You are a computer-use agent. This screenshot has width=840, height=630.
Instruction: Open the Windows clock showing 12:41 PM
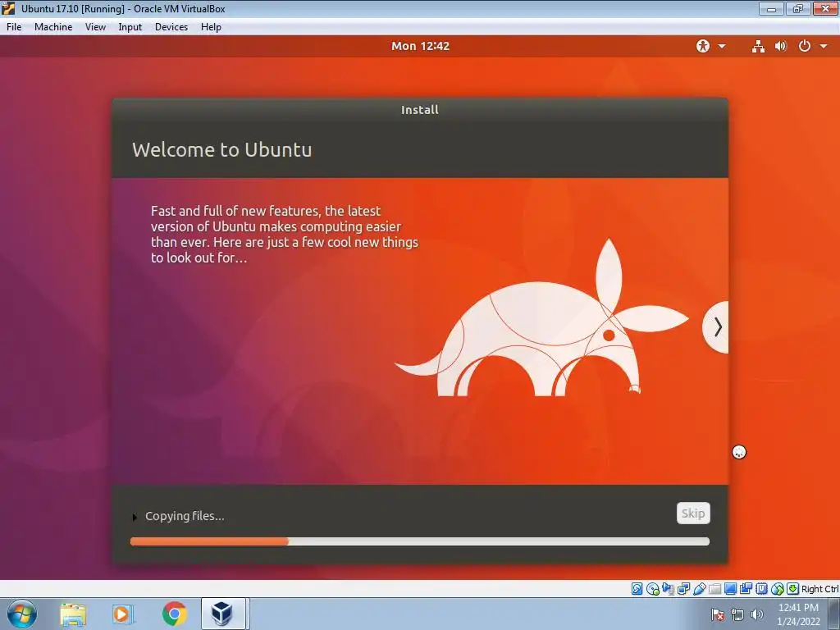coord(798,614)
